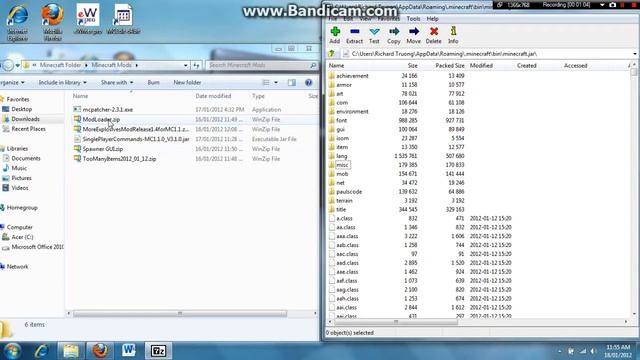Select the paulscode folder in 7-Zip
Viewport: 640px width, 360px height.
coord(349,192)
